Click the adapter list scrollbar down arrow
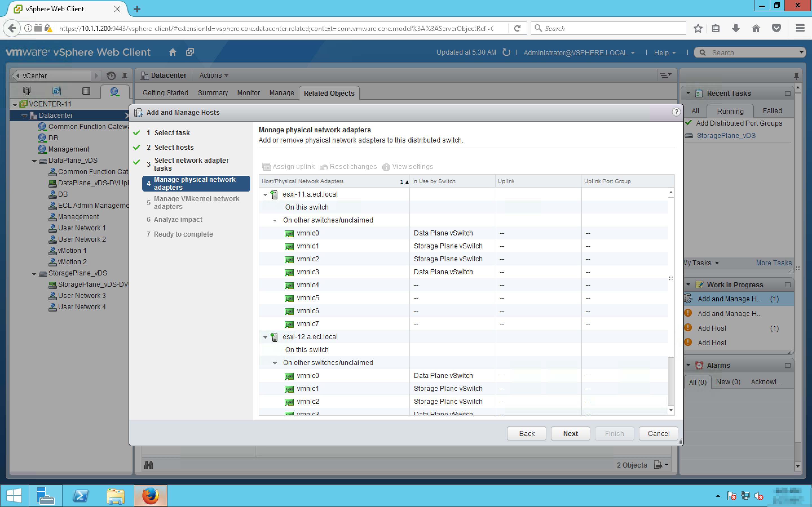 671,410
